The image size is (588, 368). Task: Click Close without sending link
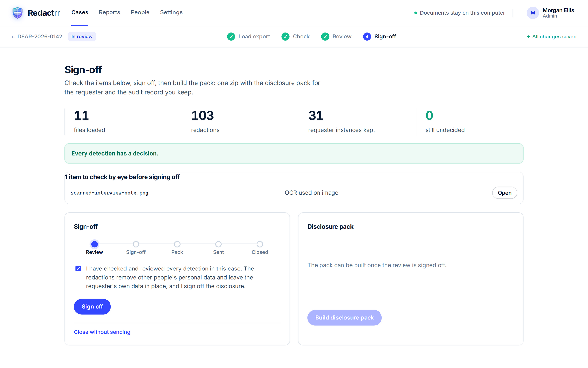[102, 332]
